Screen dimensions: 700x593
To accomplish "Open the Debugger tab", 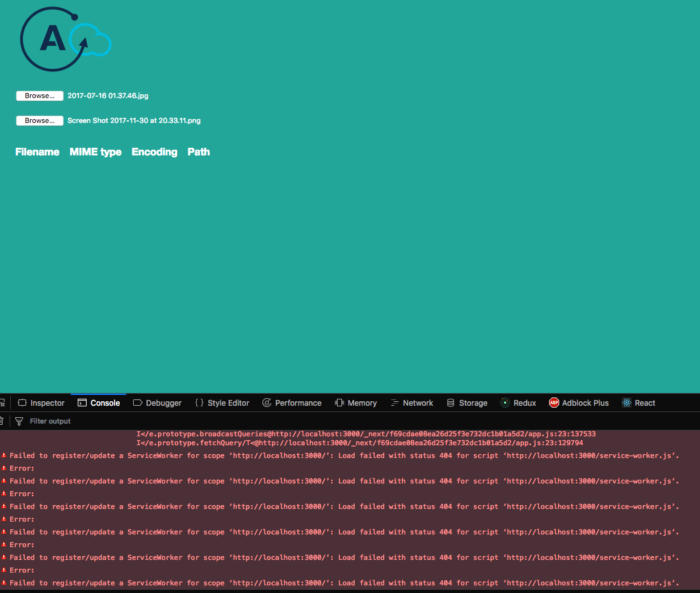I will coord(157,403).
